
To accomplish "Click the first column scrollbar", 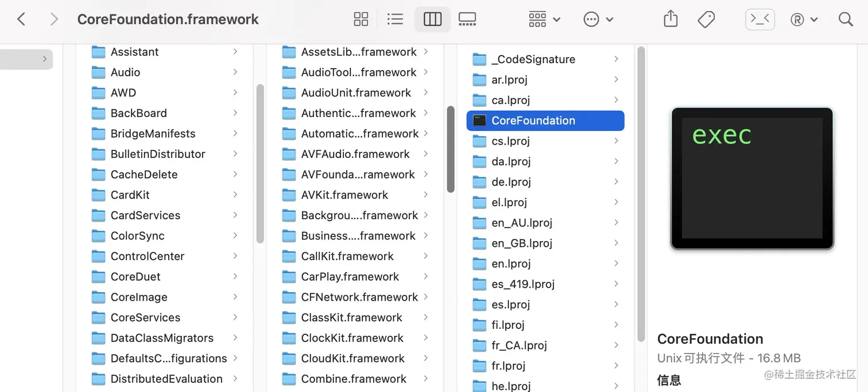I will point(260,164).
